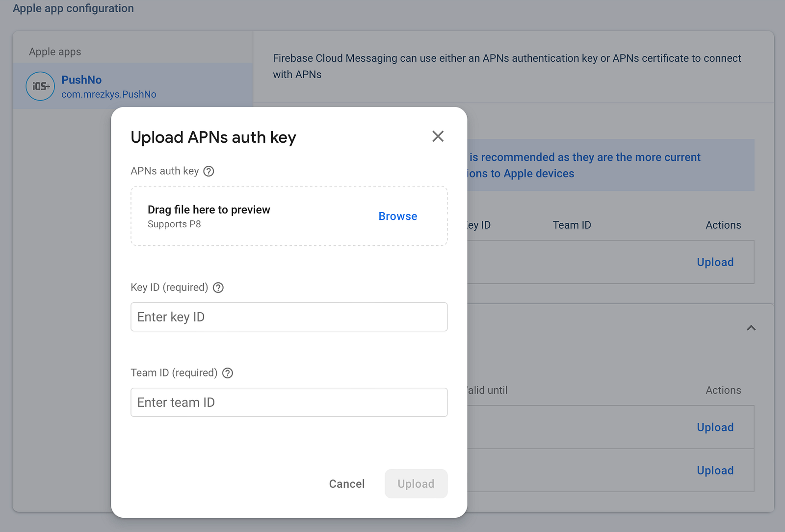
Task: Click the iOS+ app icon for PushNo
Action: (x=40, y=86)
